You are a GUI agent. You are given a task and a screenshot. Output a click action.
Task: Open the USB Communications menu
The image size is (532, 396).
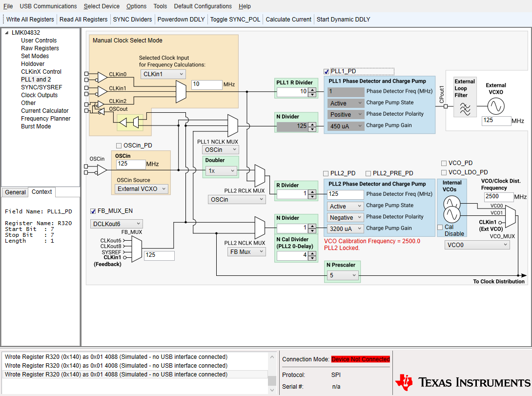48,6
